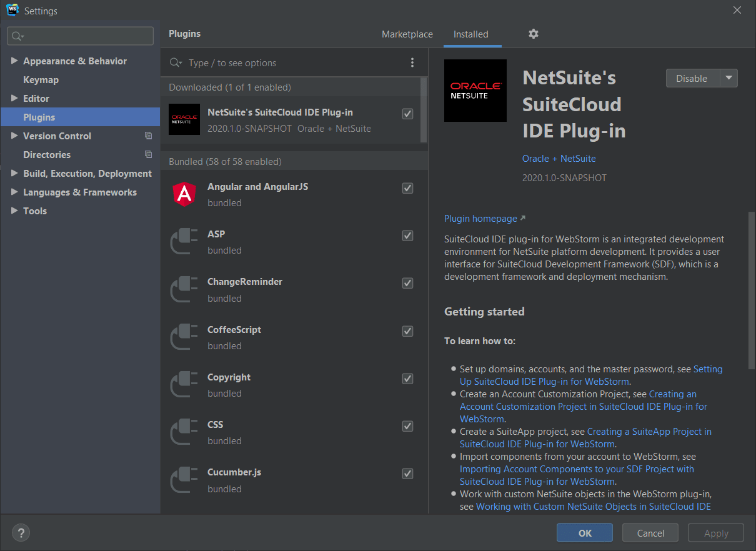Uncheck NetSuite's SuiteCloud IDE Plug-in checkbox
Image resolution: width=756 pixels, height=551 pixels.
click(x=407, y=114)
